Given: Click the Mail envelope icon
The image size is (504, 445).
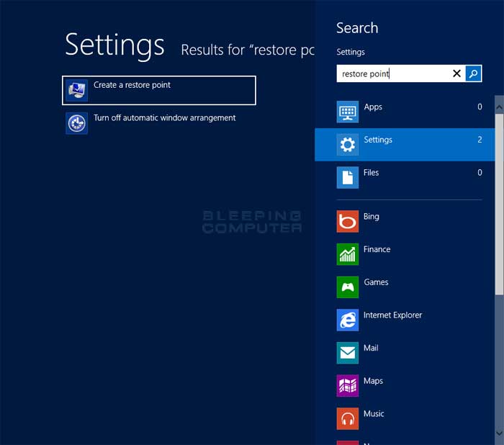Looking at the screenshot, I should (x=348, y=353).
